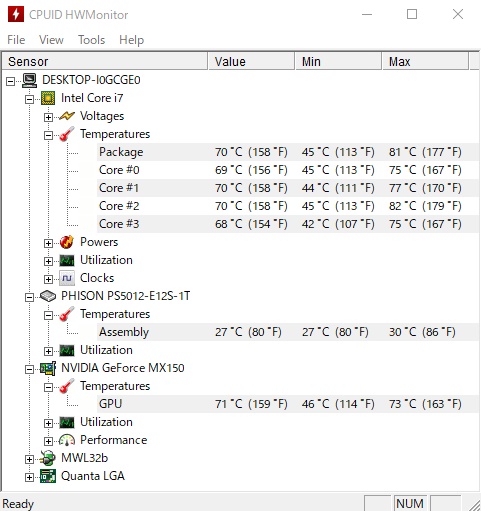Expand the MWL32b node
481x511 pixels.
point(29,459)
